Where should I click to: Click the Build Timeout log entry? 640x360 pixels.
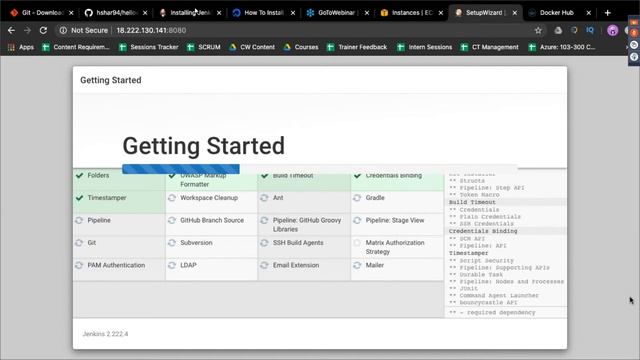pos(472,202)
